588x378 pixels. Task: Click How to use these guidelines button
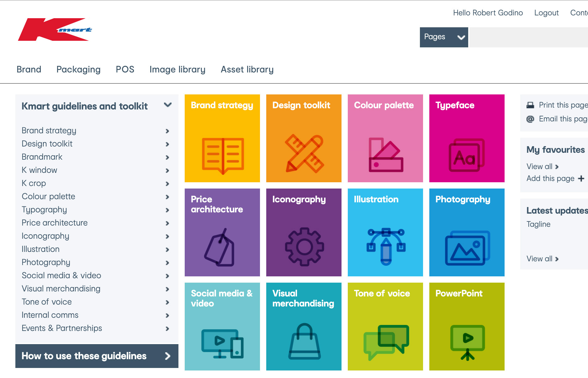pyautogui.click(x=97, y=356)
